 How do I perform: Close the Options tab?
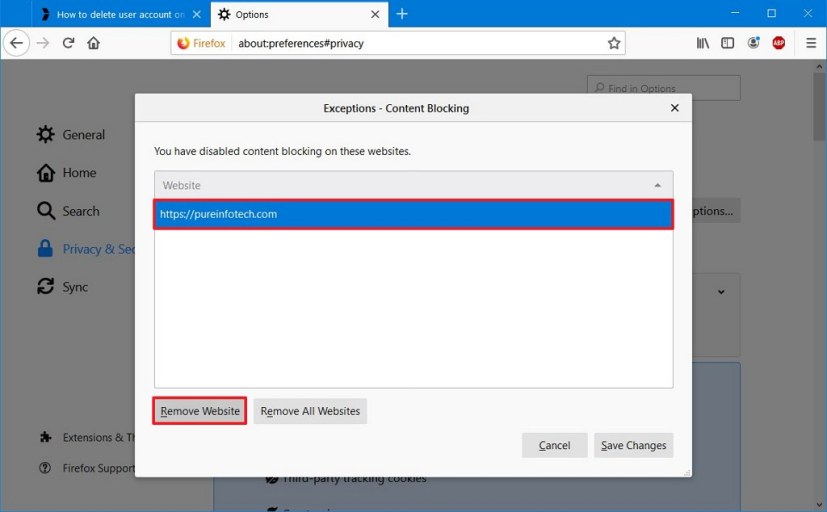[375, 15]
